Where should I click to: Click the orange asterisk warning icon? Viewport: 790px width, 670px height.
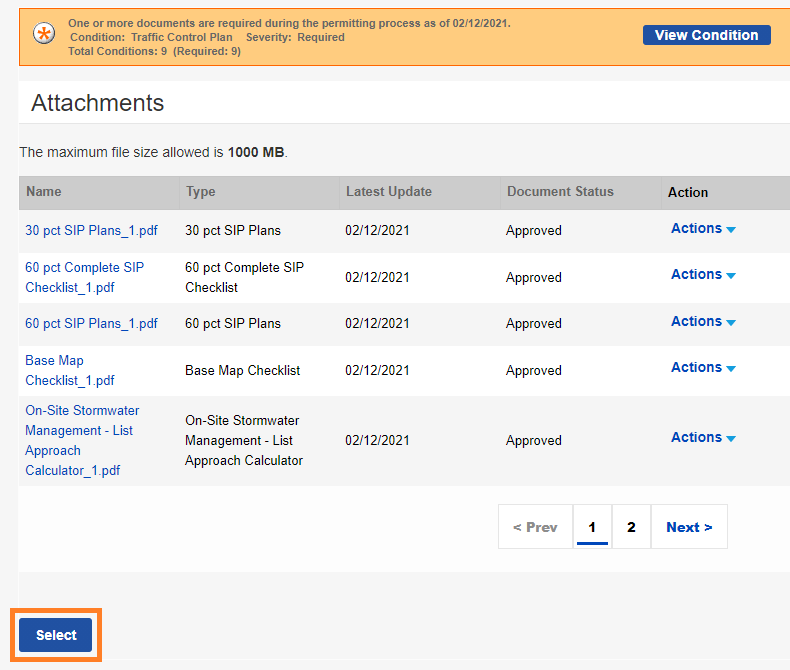pyautogui.click(x=44, y=35)
